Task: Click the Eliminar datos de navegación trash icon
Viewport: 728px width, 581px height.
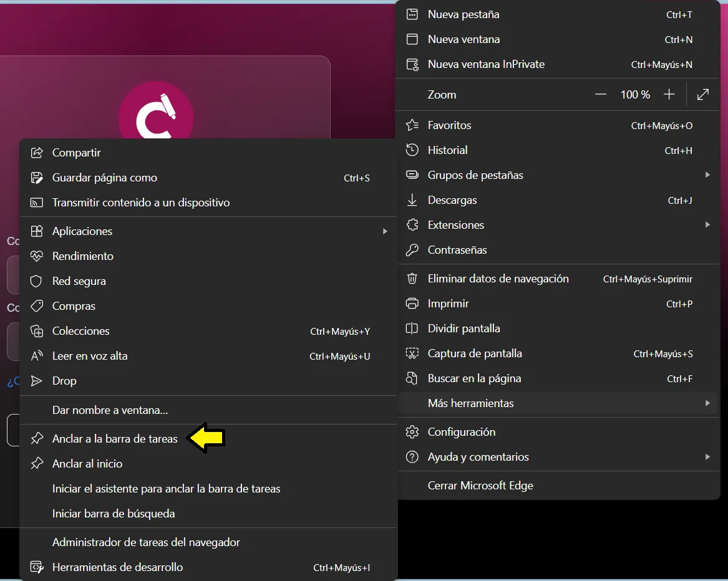Action: [x=412, y=279]
